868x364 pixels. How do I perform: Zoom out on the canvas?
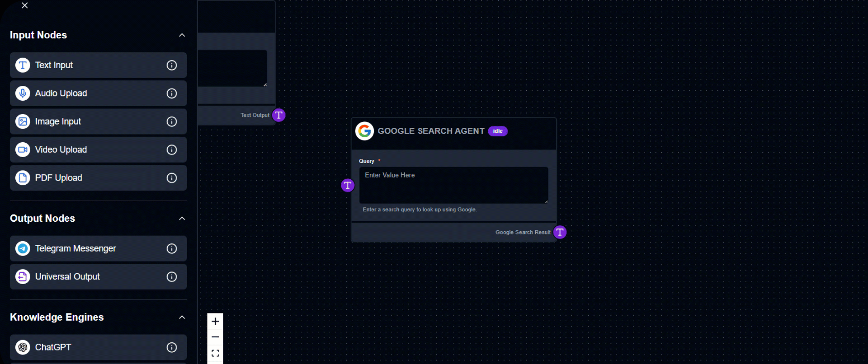[x=215, y=337]
